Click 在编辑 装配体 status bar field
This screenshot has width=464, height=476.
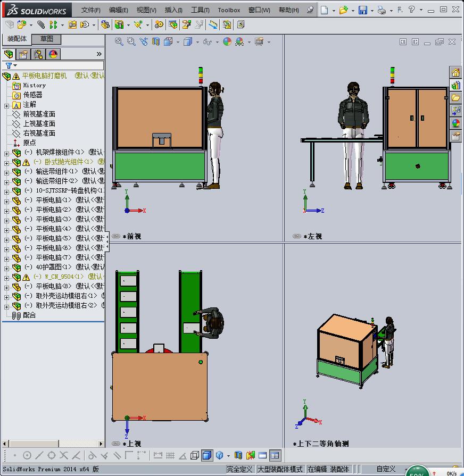pyautogui.click(x=329, y=469)
